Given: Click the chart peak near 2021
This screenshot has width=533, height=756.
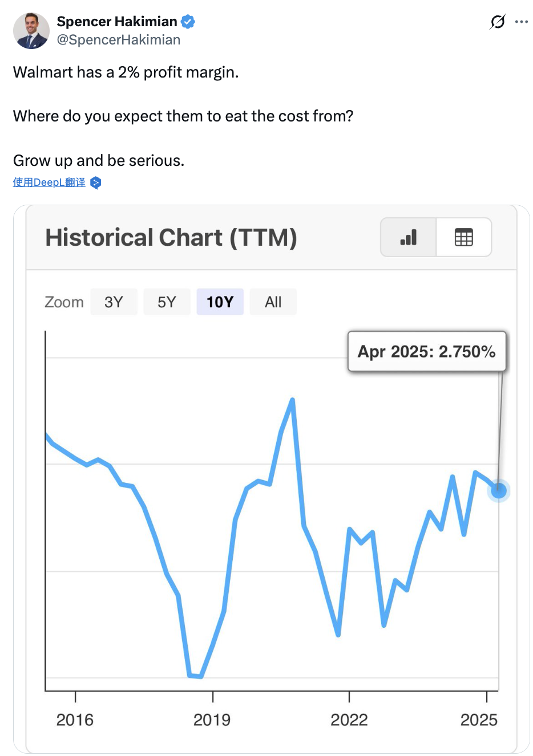Looking at the screenshot, I should [x=292, y=400].
